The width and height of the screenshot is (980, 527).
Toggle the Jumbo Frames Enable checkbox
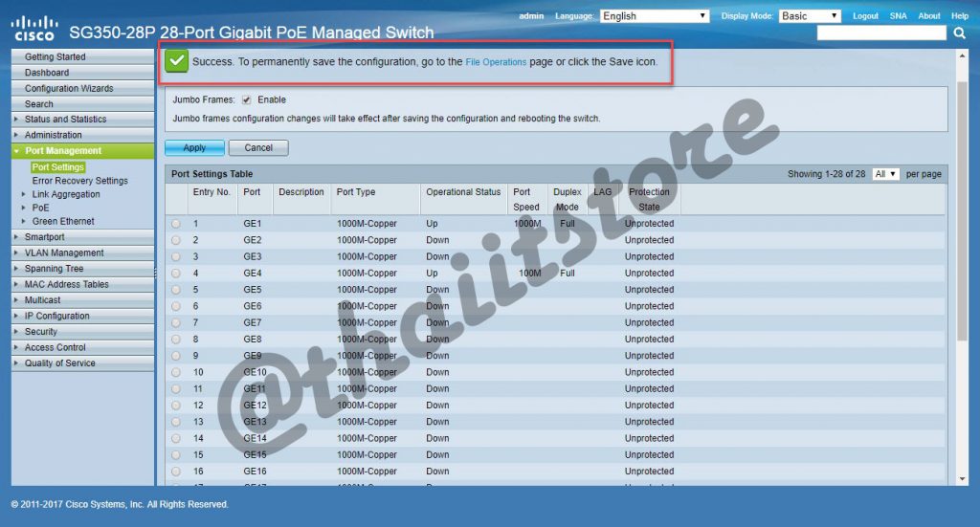coord(246,99)
